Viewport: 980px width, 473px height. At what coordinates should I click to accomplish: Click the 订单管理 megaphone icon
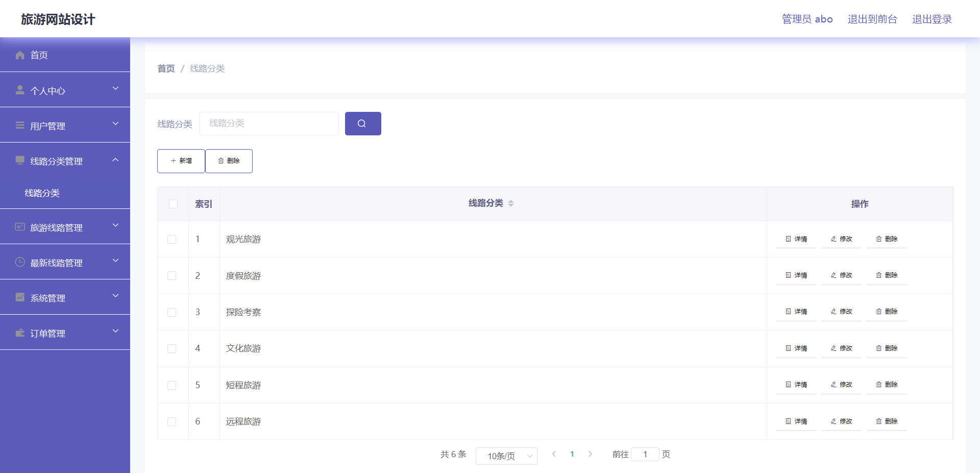(x=19, y=333)
